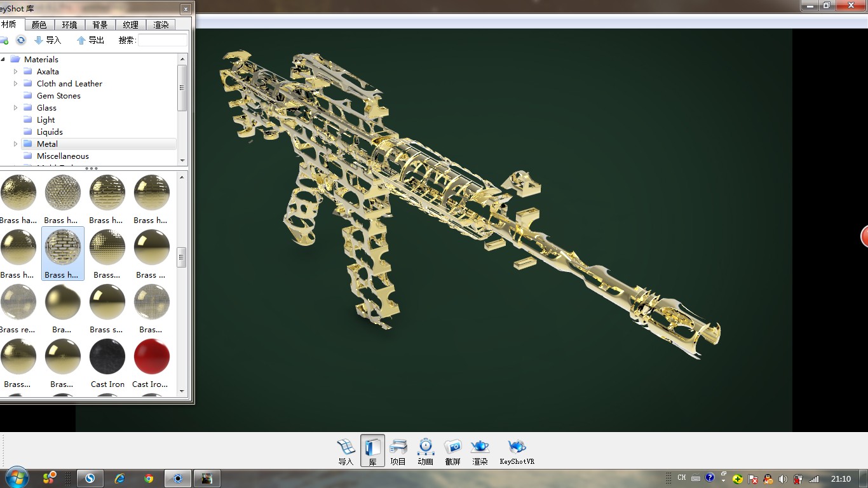
Task: Select the Glass folder
Action: point(46,107)
